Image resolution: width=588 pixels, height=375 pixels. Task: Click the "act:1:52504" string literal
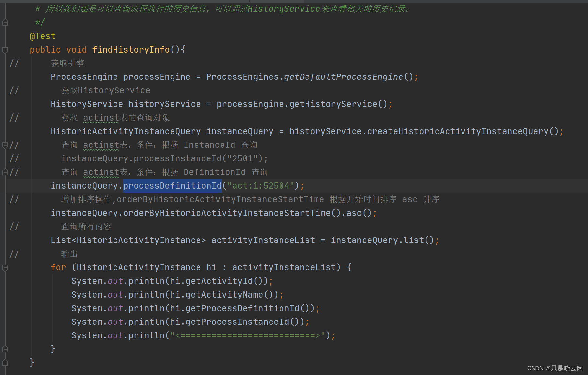click(261, 186)
